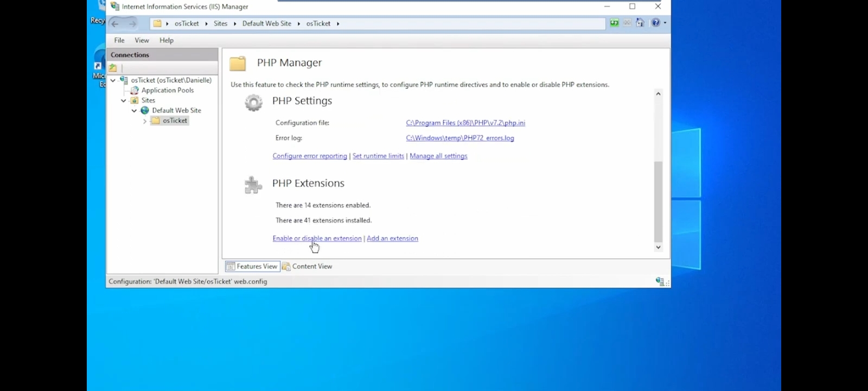Viewport: 868px width, 391px height.
Task: Click the 'There are 14 extensions enabled.' text
Action: [x=323, y=205]
